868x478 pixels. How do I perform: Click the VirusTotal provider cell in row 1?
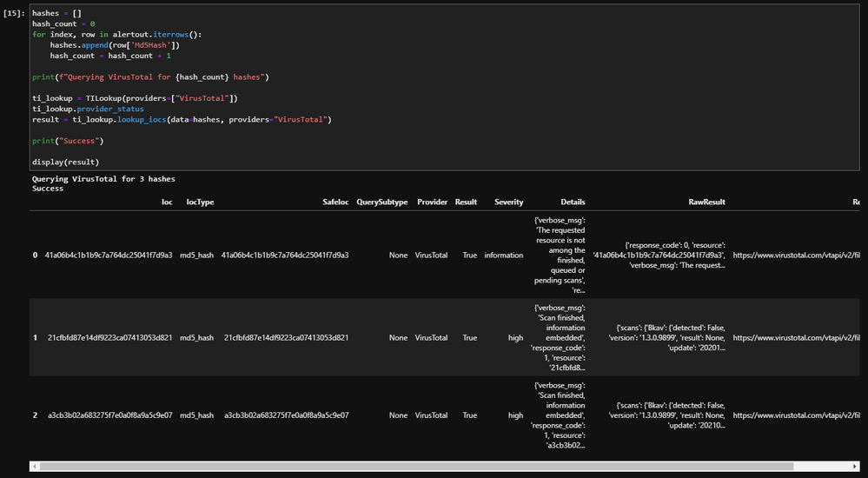click(x=431, y=338)
